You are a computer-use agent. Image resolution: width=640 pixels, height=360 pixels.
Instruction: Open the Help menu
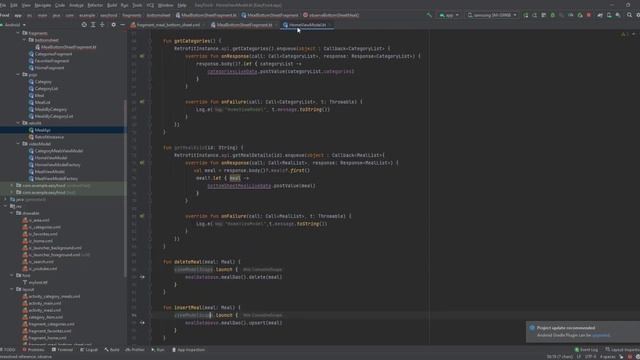182,5
